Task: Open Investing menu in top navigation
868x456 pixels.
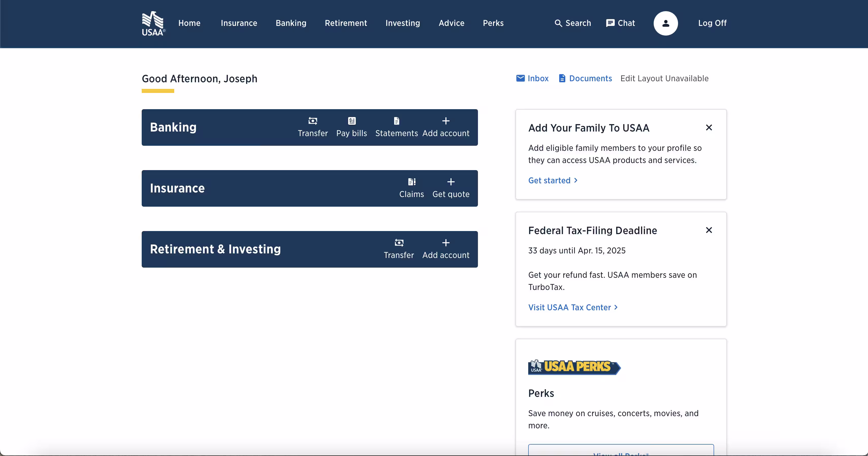Action: pyautogui.click(x=403, y=23)
